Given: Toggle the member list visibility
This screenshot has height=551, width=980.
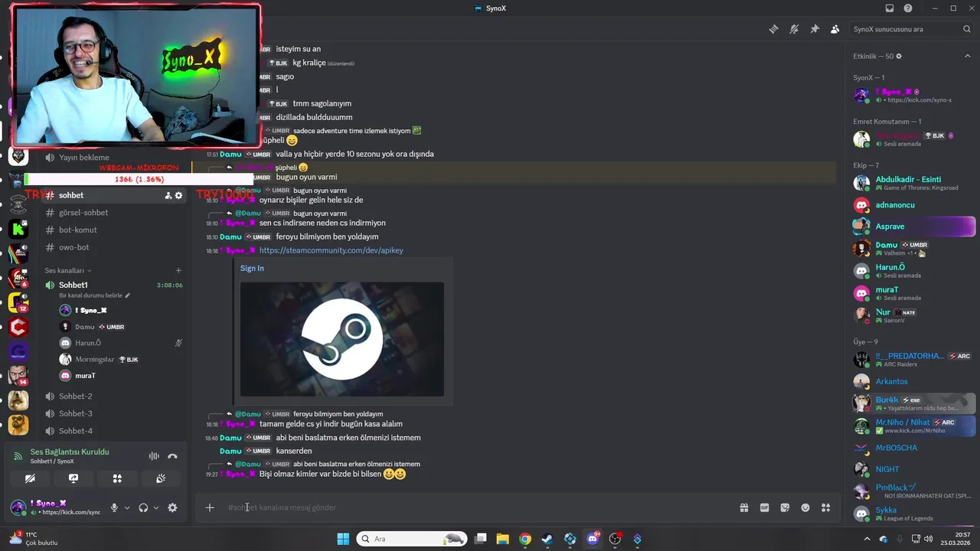Looking at the screenshot, I should (x=835, y=29).
